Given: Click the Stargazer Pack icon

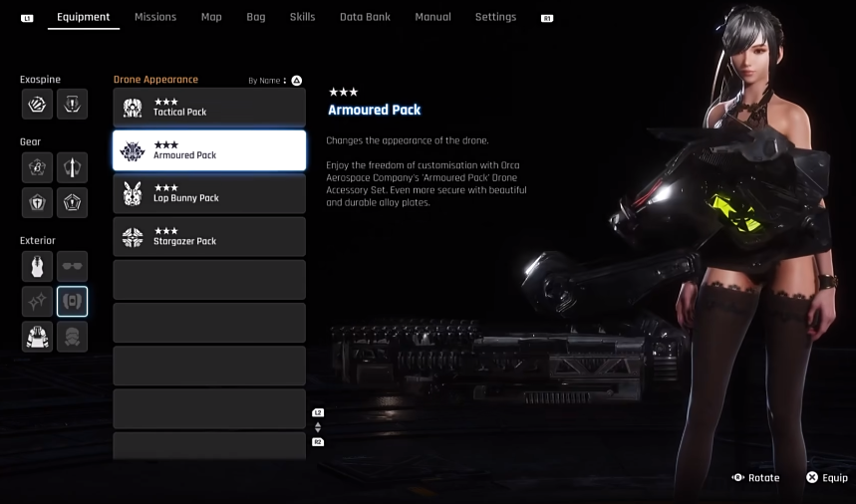Looking at the screenshot, I should (x=133, y=237).
